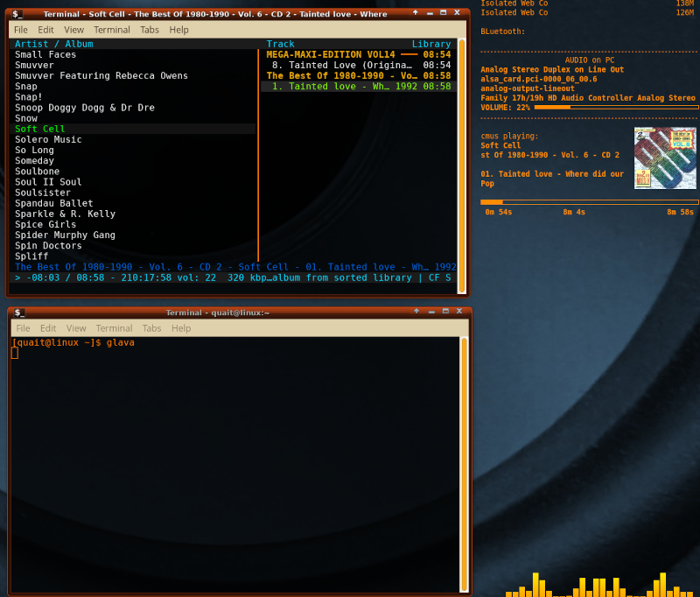Select Spice Girls in the artist list

(47, 224)
